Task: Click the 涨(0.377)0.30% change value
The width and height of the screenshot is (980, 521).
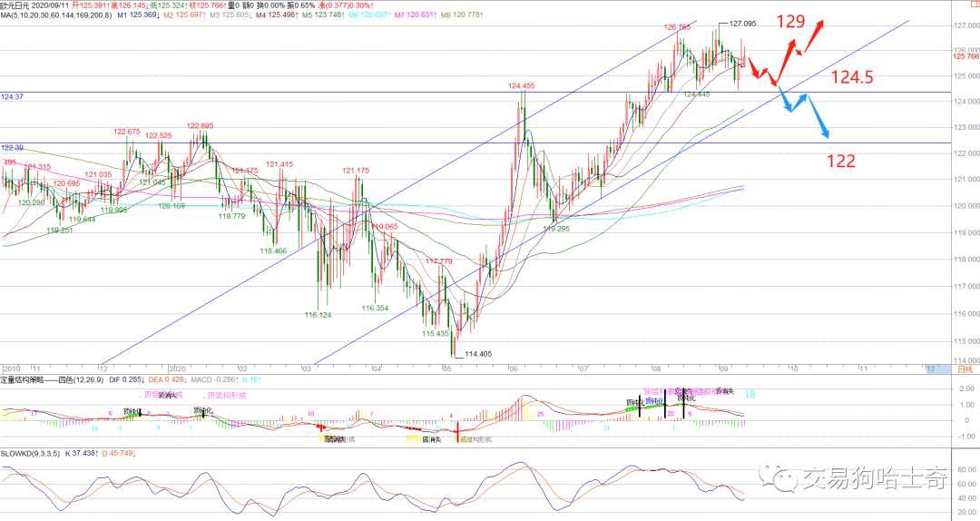Action: click(x=346, y=5)
